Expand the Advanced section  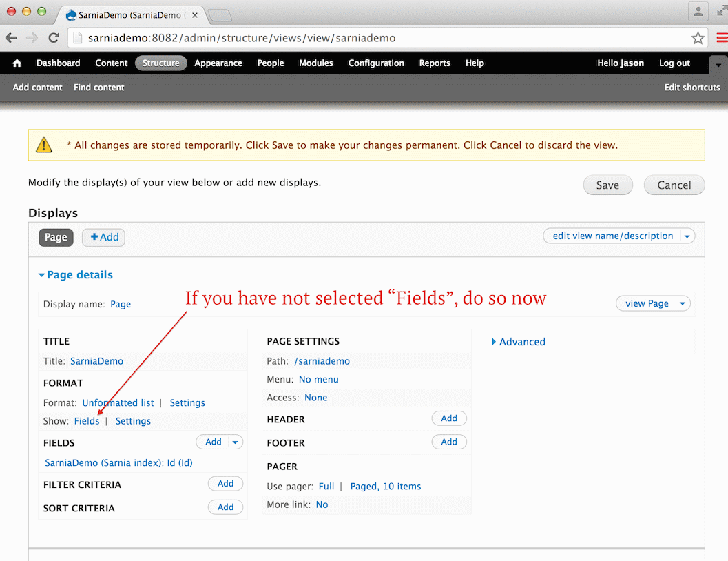click(x=518, y=342)
